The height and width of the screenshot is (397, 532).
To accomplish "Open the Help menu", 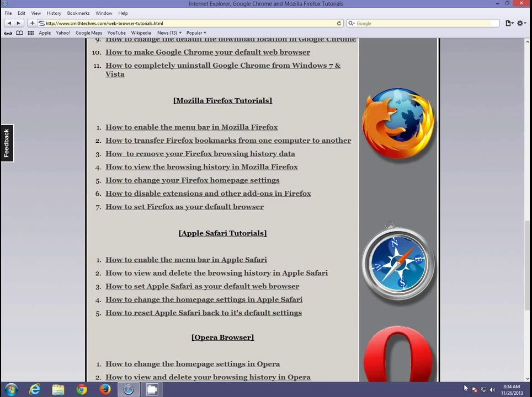I will tap(123, 13).
